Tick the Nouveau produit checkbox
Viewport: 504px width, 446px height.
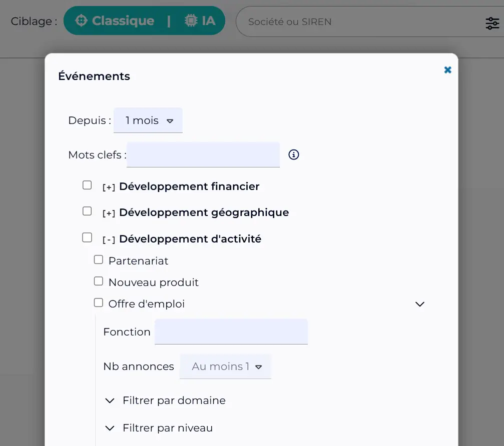click(99, 281)
